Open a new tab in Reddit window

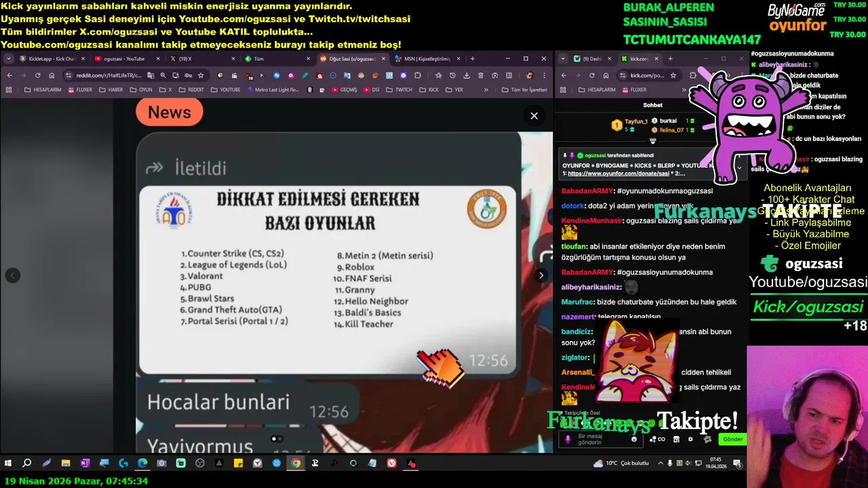tap(472, 59)
